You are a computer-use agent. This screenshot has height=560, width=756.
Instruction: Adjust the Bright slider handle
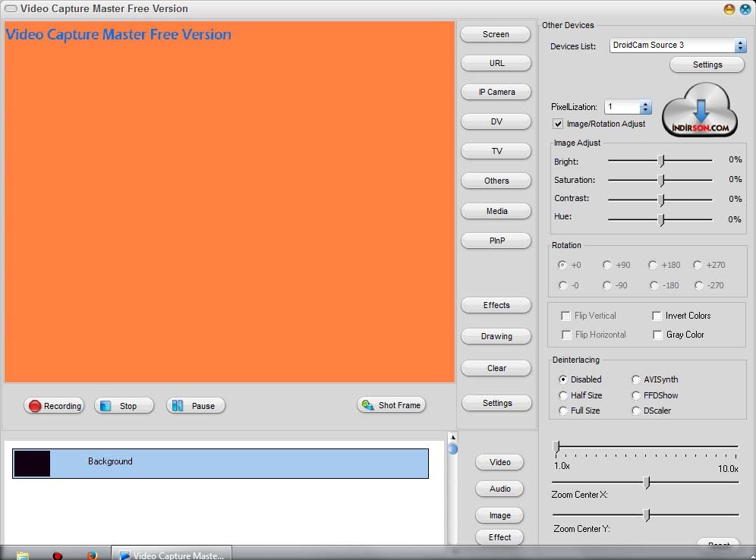pyautogui.click(x=662, y=160)
